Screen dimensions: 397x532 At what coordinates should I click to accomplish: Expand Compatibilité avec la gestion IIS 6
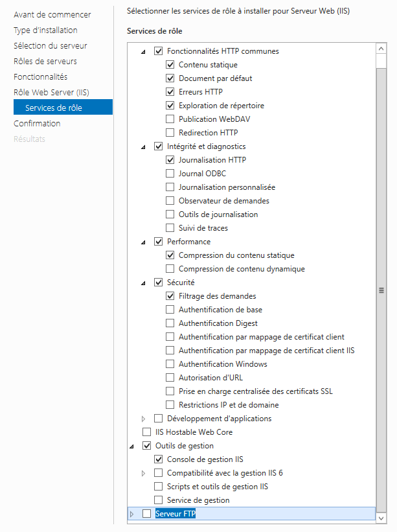(x=143, y=473)
